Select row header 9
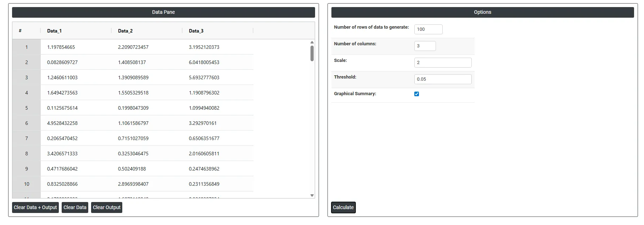The height and width of the screenshot is (225, 644). [27, 169]
